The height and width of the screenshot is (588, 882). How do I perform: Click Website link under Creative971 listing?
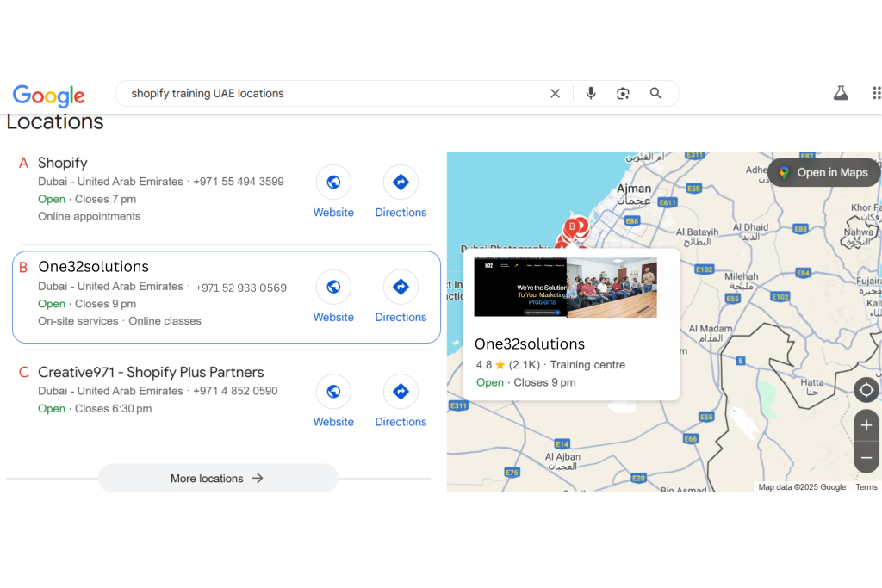pos(333,422)
